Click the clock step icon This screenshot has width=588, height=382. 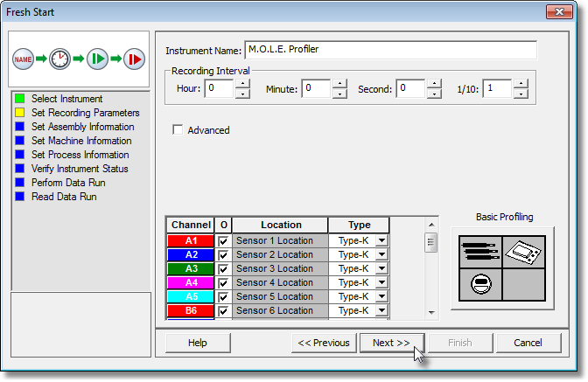pyautogui.click(x=60, y=59)
